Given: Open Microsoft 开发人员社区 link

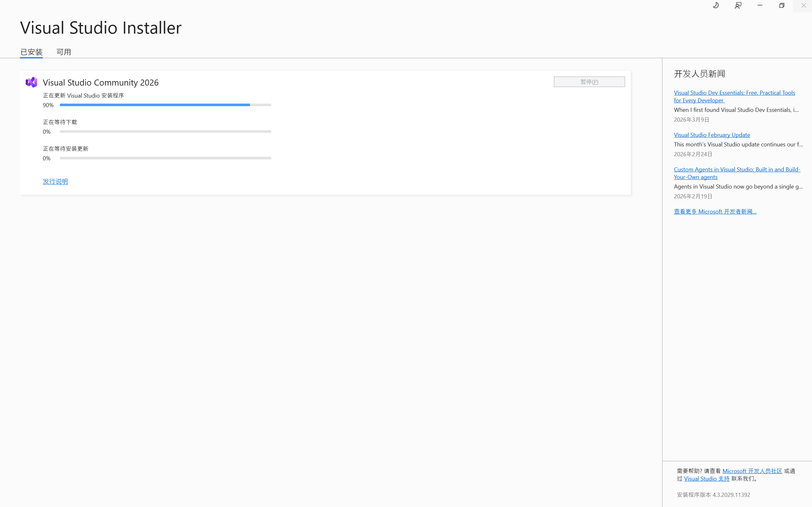Looking at the screenshot, I should (752, 471).
